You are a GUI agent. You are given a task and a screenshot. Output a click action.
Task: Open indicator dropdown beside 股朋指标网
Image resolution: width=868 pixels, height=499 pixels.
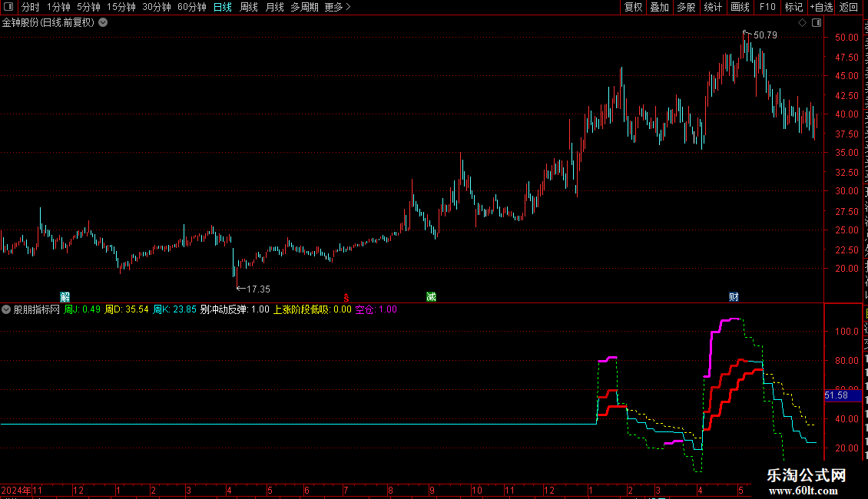6,310
